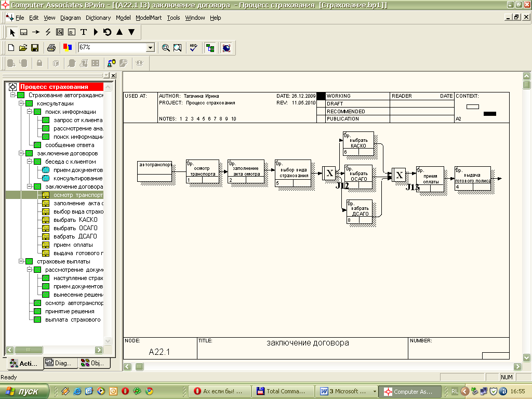Open the Model Explorer tree icon
This screenshot has height=399, width=532.
pyautogui.click(x=210, y=48)
